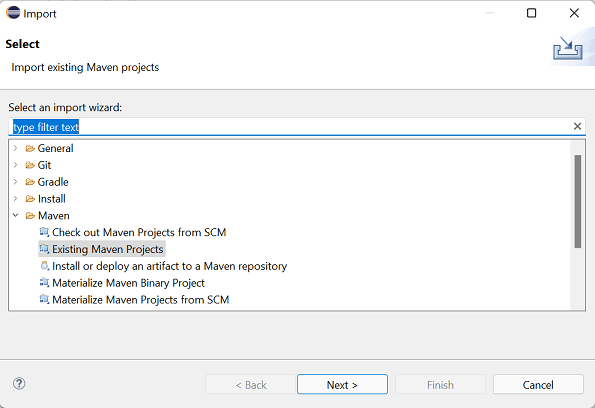Click the Cancel button
This screenshot has width=595, height=408.
tap(538, 384)
